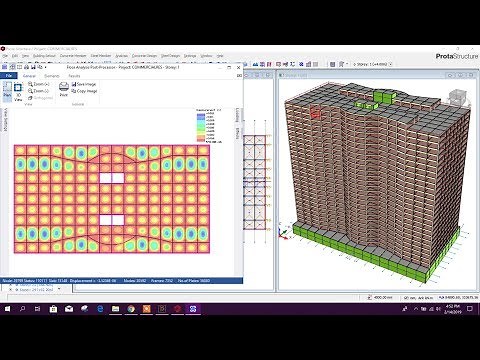Click the dark blue contour legend swatch
The width and height of the screenshot is (480, 360).
201,116
